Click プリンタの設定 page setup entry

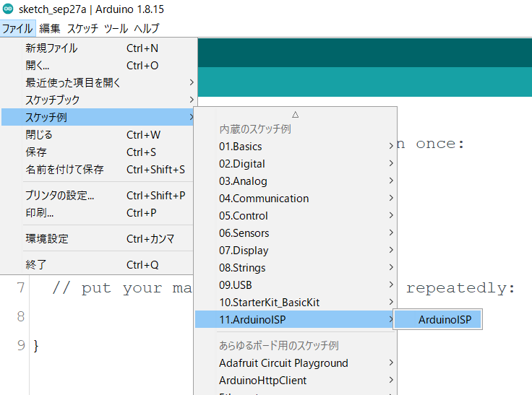(59, 196)
